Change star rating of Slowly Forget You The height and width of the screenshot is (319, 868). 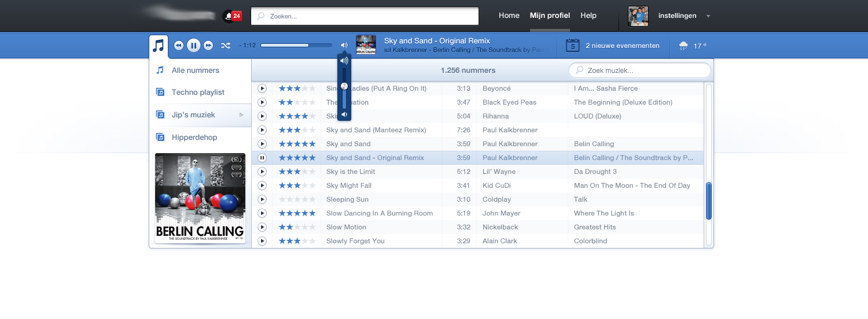click(x=297, y=241)
